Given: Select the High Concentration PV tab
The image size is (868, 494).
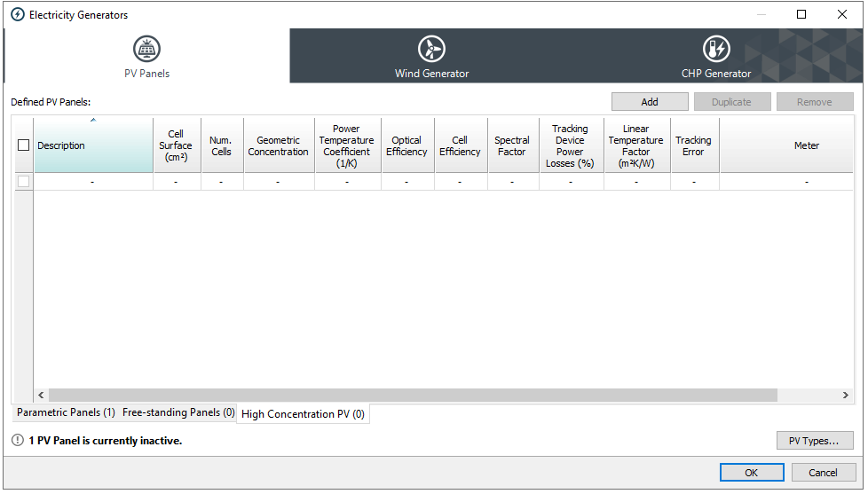Looking at the screenshot, I should click(x=303, y=414).
